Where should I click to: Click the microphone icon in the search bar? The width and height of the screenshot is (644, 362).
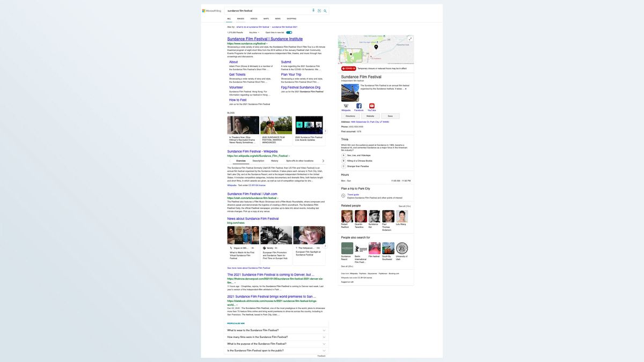tap(313, 10)
